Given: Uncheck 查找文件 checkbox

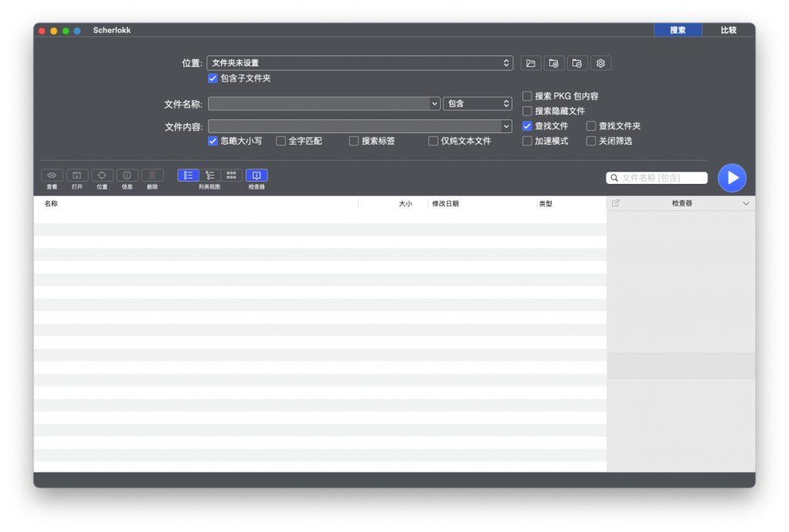Looking at the screenshot, I should click(x=527, y=126).
